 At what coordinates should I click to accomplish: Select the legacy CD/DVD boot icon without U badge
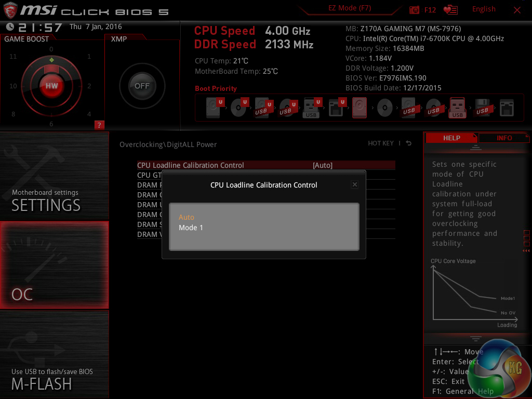coord(385,108)
